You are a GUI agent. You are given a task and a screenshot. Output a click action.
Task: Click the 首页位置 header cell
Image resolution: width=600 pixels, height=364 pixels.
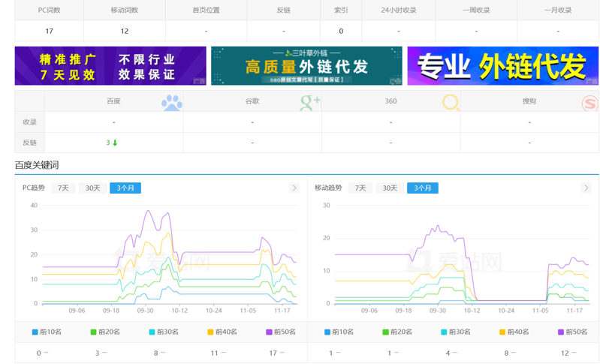[x=207, y=10]
